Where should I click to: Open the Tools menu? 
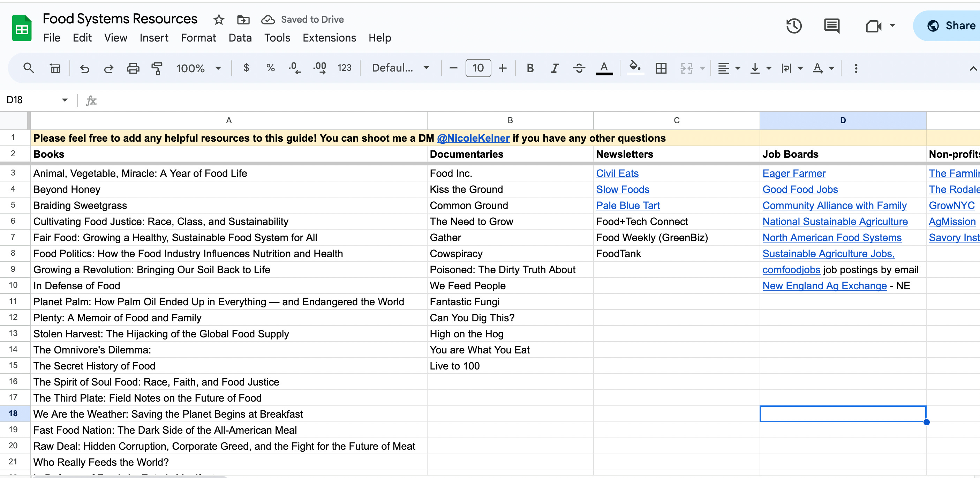[x=277, y=38]
